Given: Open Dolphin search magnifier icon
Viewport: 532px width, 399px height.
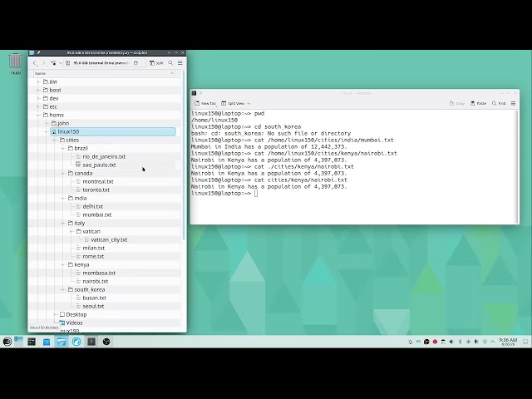Looking at the screenshot, I should 170,63.
